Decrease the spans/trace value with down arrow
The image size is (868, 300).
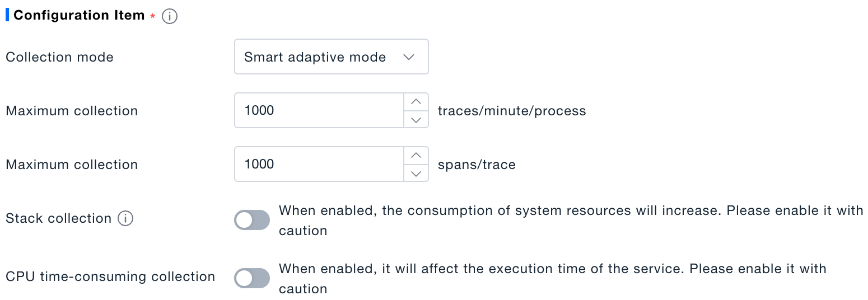coord(416,173)
